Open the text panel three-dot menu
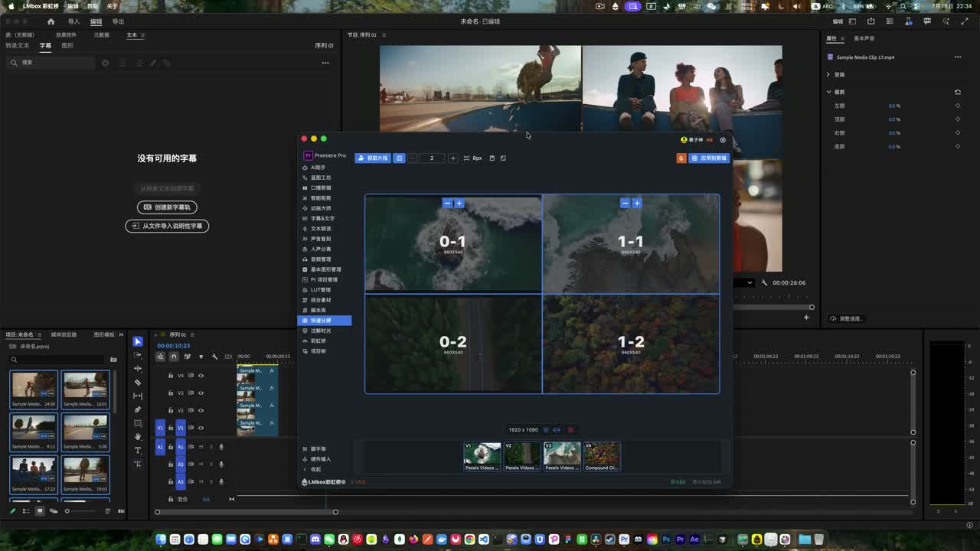This screenshot has width=980, height=551. (x=325, y=63)
